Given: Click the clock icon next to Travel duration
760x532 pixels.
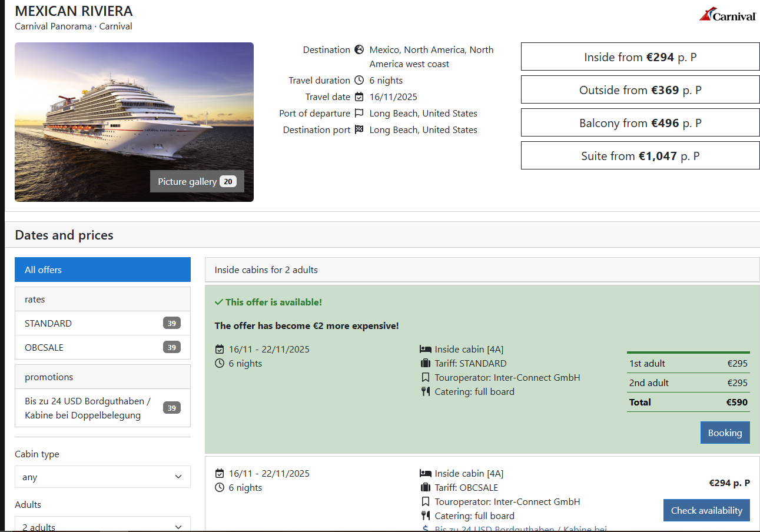Looking at the screenshot, I should pyautogui.click(x=360, y=81).
